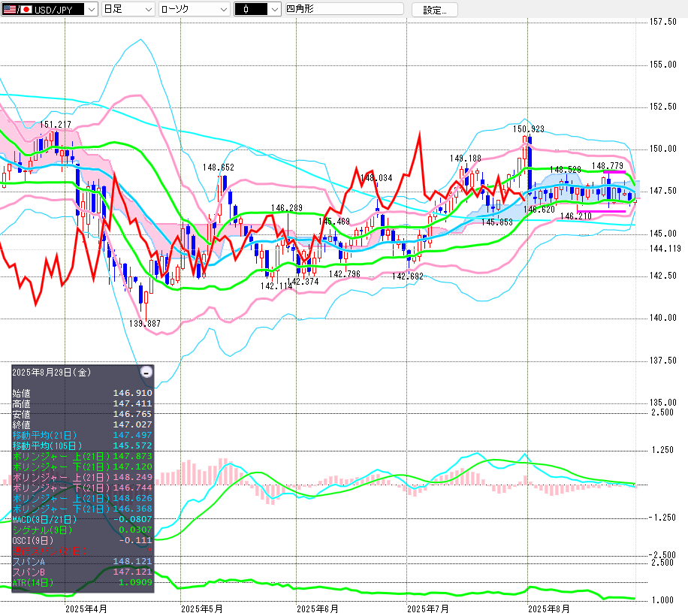Open the 日足 timeframe dropdown
This screenshot has height=616, width=688.
(x=128, y=9)
